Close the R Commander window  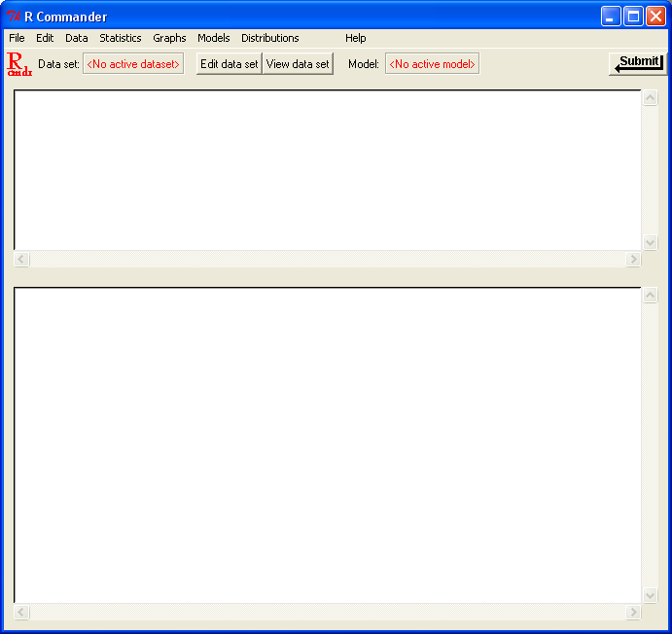click(x=655, y=17)
